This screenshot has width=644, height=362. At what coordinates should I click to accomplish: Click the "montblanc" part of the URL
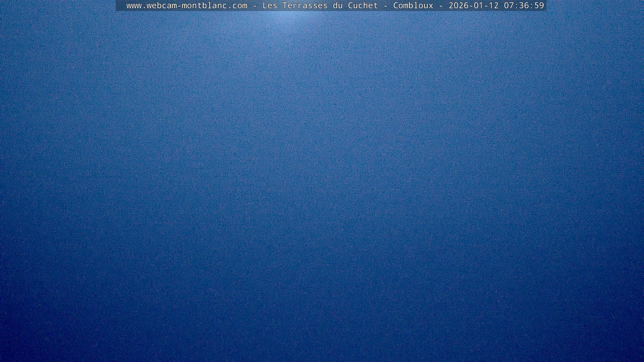204,6
